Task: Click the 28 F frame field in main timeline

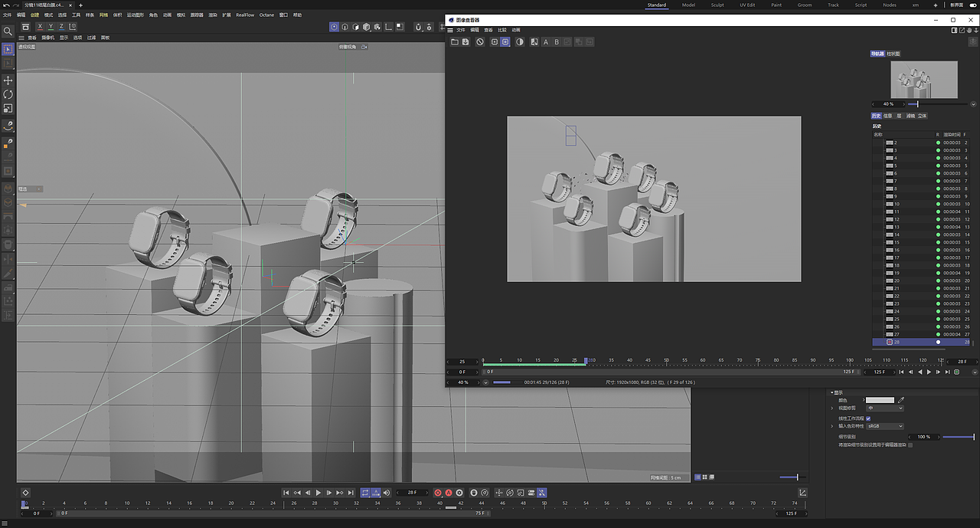Action: [x=412, y=493]
